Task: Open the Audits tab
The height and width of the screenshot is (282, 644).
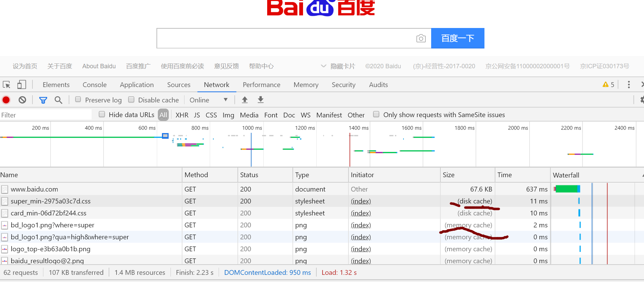Action: point(378,85)
